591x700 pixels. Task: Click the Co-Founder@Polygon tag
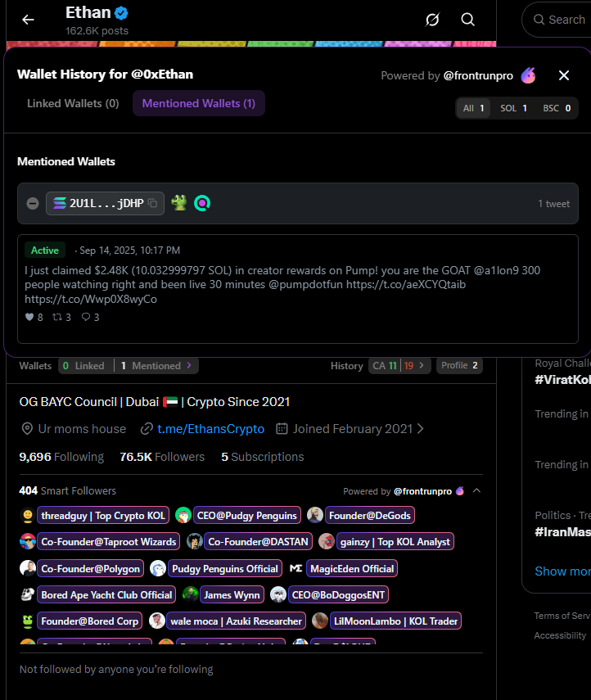(90, 568)
